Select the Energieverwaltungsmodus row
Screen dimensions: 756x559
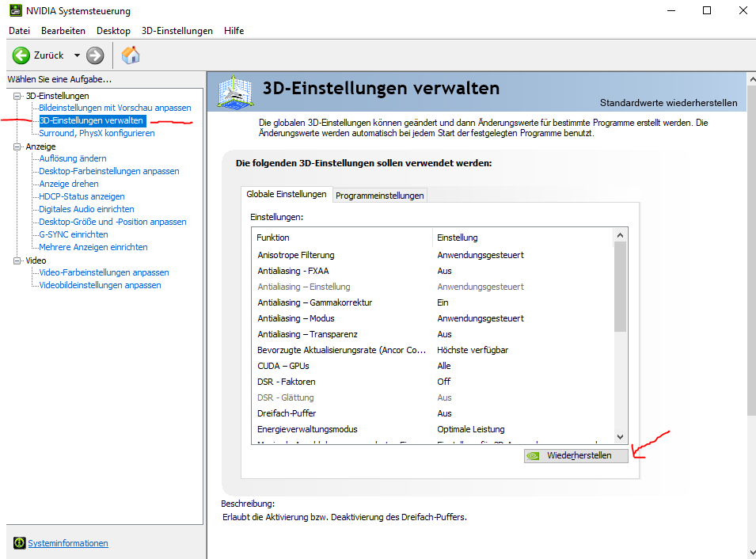click(433, 429)
